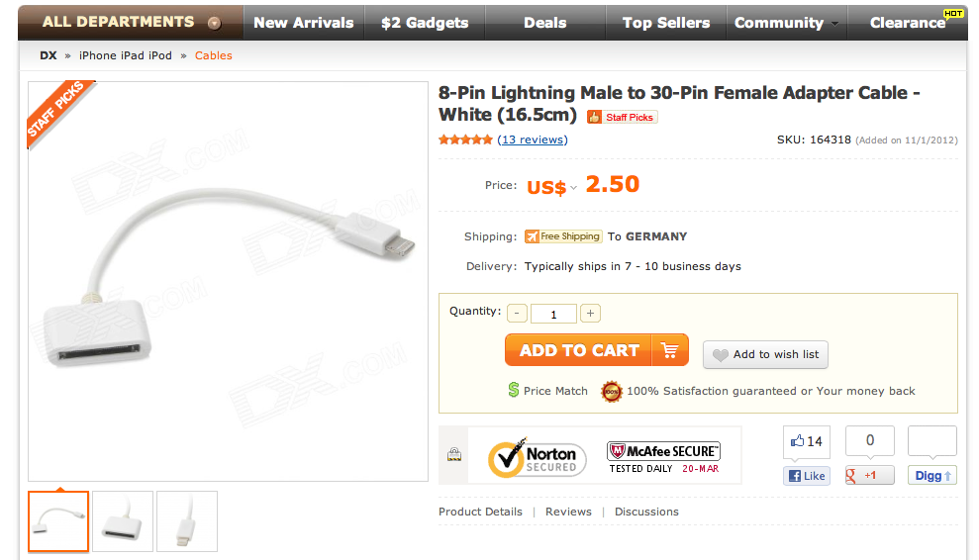Click the Google +1 button
The width and height of the screenshot is (979, 560).
pos(869,476)
